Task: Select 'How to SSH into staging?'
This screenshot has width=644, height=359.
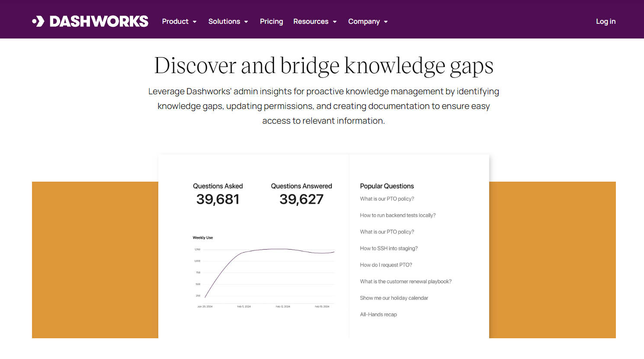Action: [x=389, y=248]
